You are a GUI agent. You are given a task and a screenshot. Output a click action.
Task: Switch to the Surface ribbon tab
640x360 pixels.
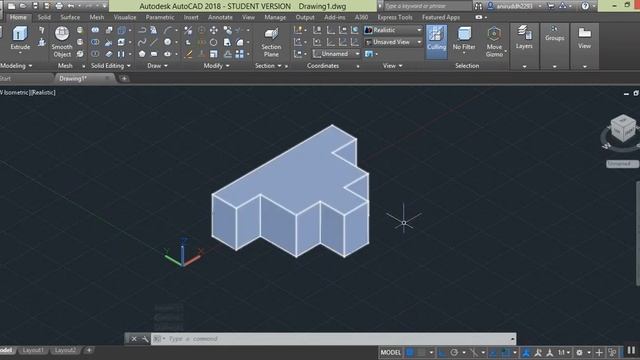pyautogui.click(x=70, y=18)
